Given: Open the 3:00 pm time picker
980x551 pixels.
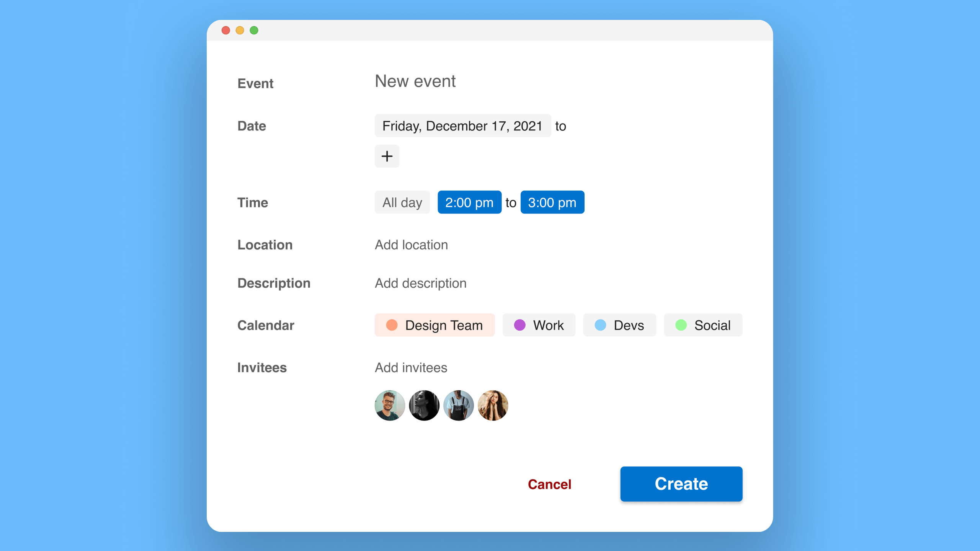Looking at the screenshot, I should click(x=552, y=202).
